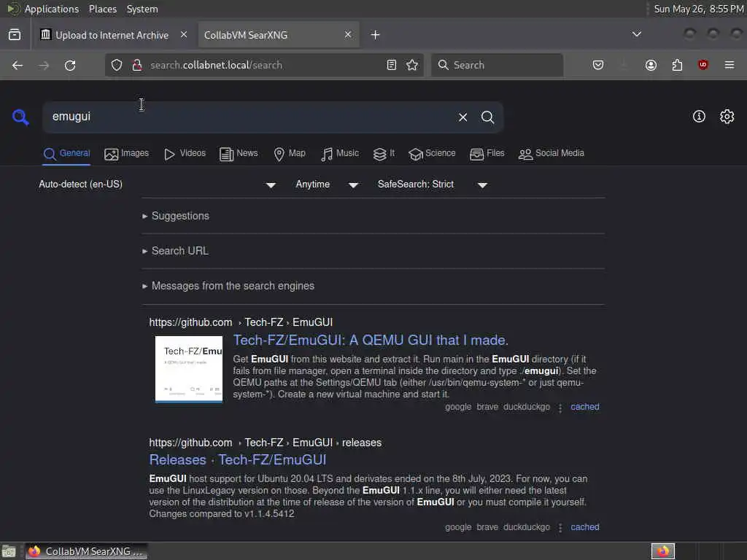Expand the Search URL section
The width and height of the screenshot is (747, 560).
[x=175, y=251]
